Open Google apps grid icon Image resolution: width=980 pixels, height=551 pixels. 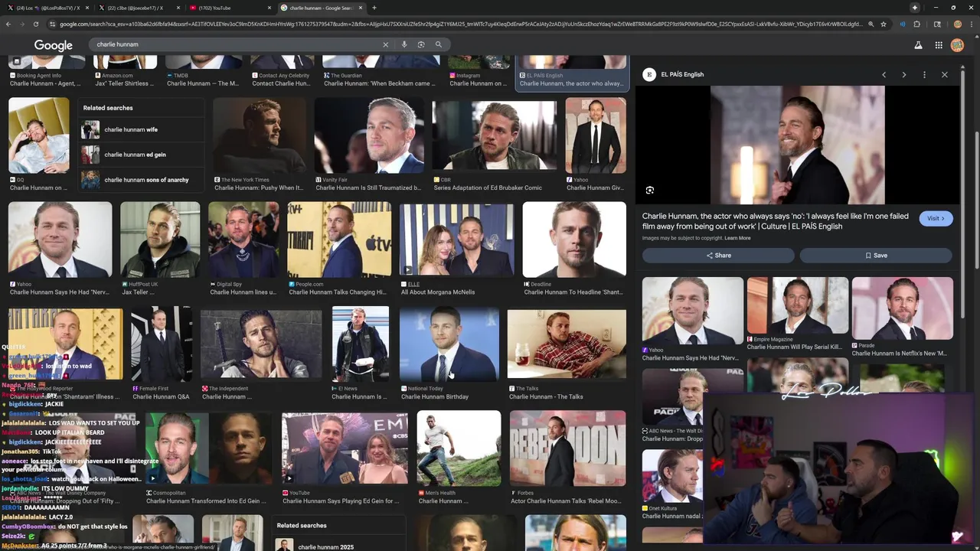[x=939, y=45]
